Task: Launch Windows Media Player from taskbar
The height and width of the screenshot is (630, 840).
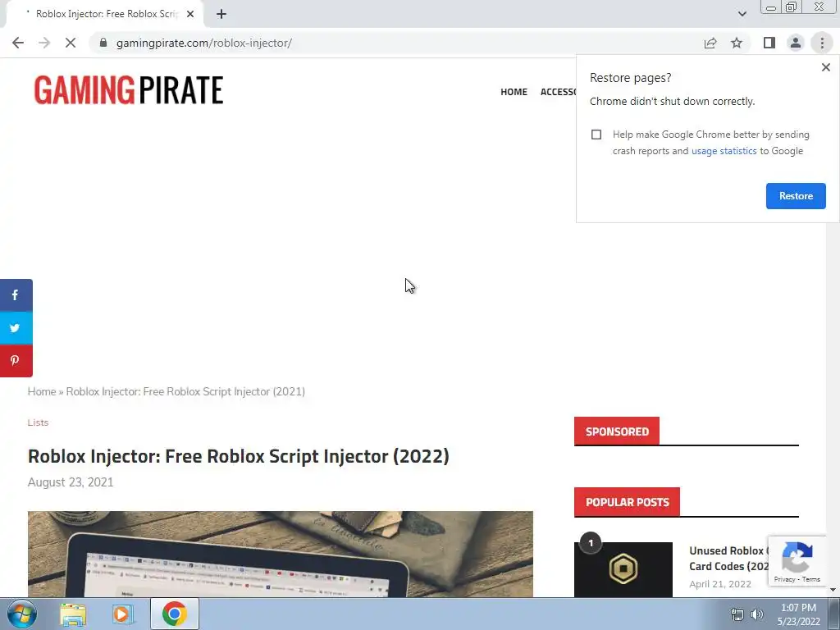Action: coord(122,614)
